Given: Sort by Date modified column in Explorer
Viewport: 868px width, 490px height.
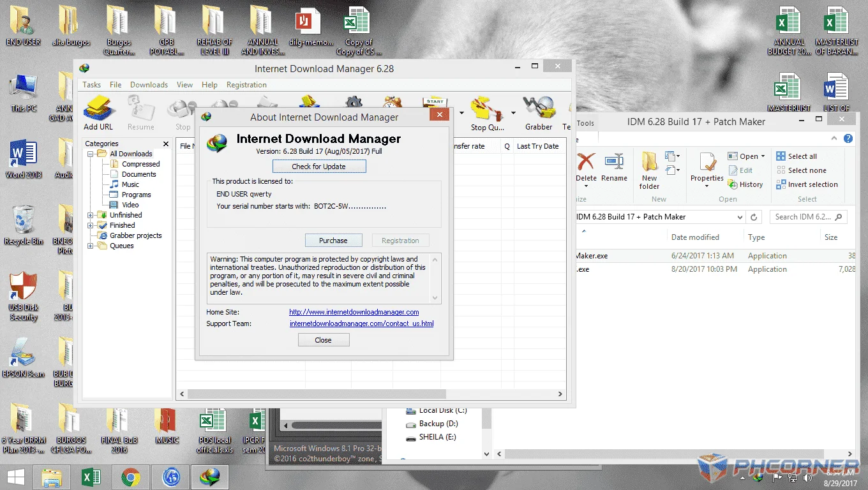Looking at the screenshot, I should [695, 237].
